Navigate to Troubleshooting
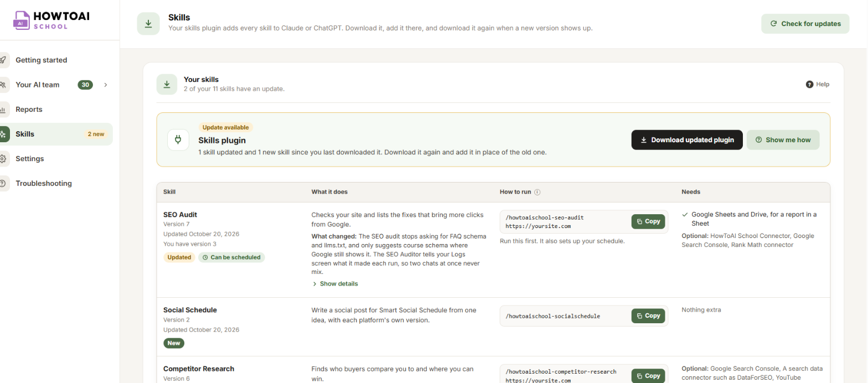Screen dimensions: 868x383 pos(43,183)
